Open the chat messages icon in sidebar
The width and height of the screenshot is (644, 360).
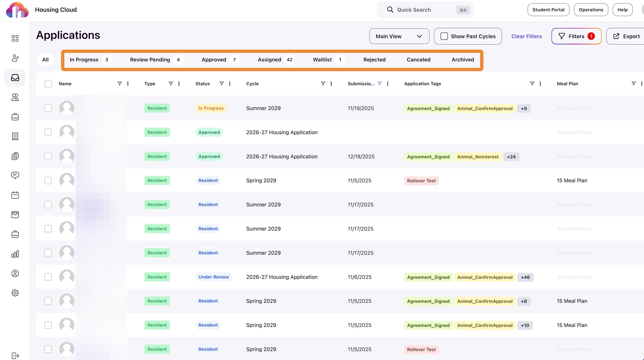[15, 175]
